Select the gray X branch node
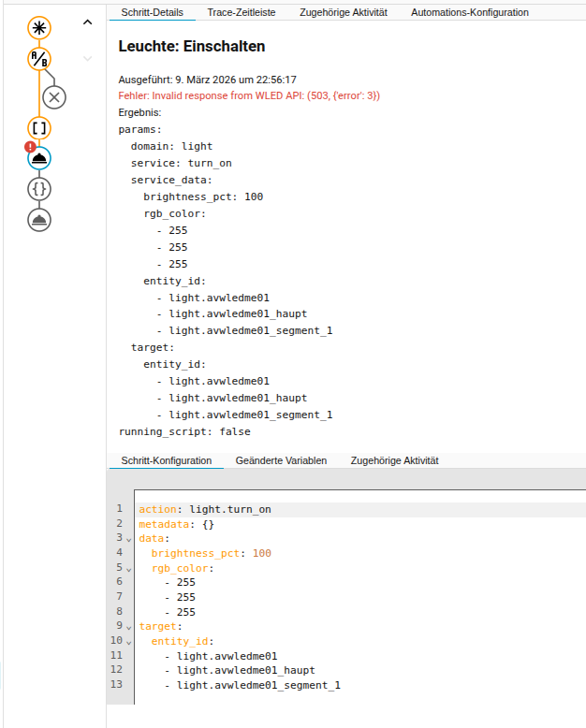586x728 pixels. pos(54,96)
